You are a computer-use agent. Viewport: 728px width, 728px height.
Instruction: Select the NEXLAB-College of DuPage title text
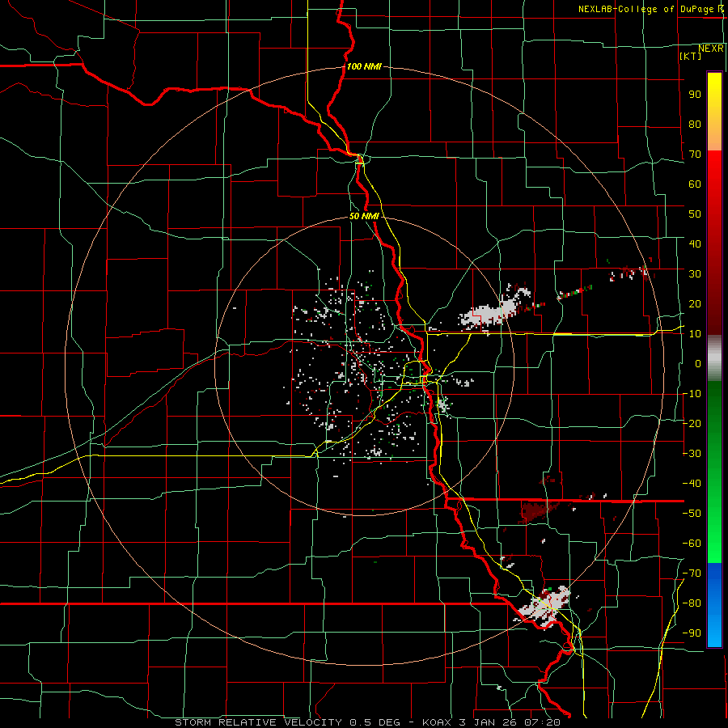pos(647,9)
